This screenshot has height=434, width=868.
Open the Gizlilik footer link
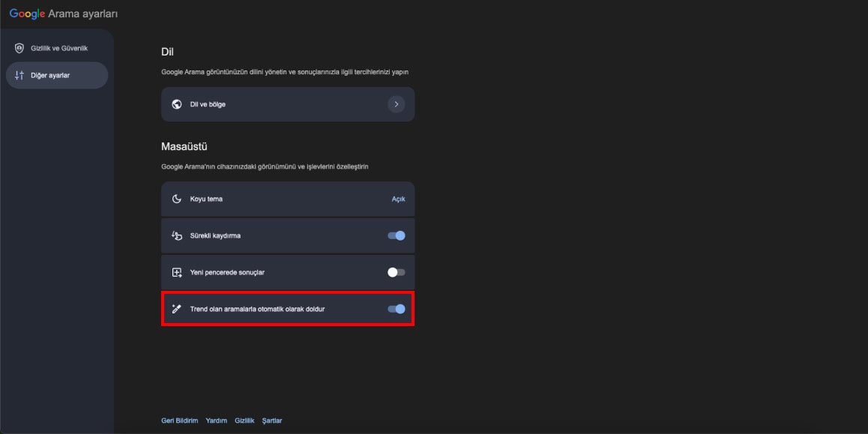244,421
